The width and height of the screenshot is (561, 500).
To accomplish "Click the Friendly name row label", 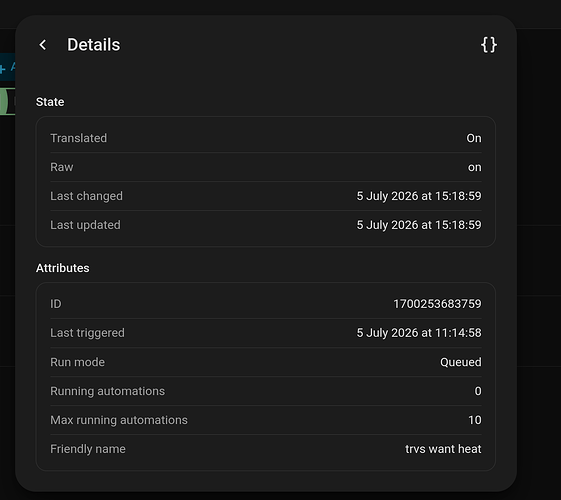I will pos(88,449).
